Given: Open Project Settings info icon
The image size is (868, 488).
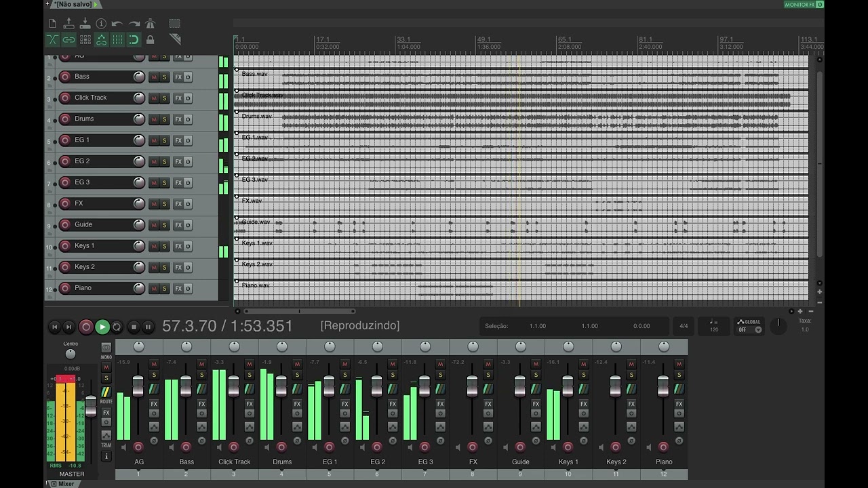Looking at the screenshot, I should click(x=101, y=24).
